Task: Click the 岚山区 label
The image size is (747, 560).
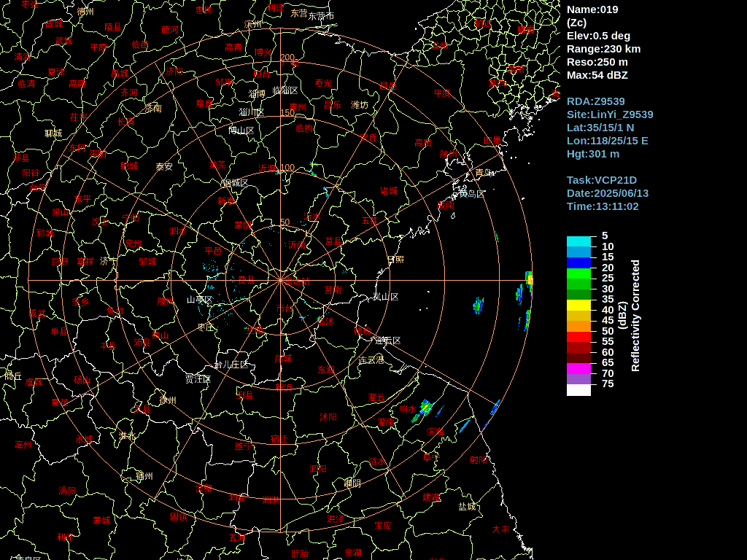Action: click(385, 297)
